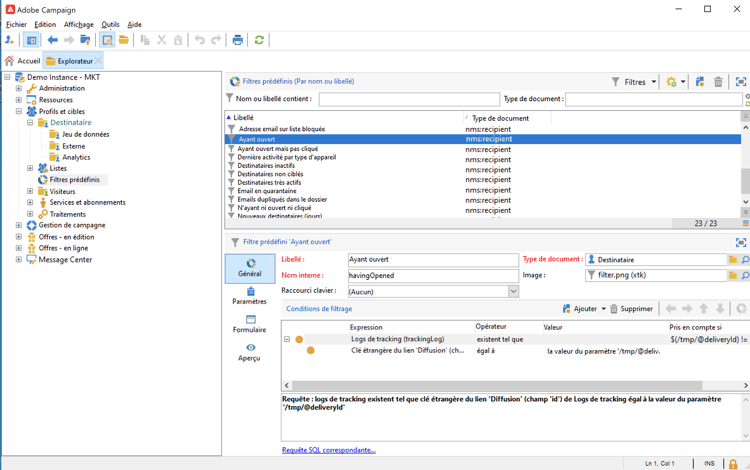Click the Supprimer button in conditions toolbar

coord(631,309)
